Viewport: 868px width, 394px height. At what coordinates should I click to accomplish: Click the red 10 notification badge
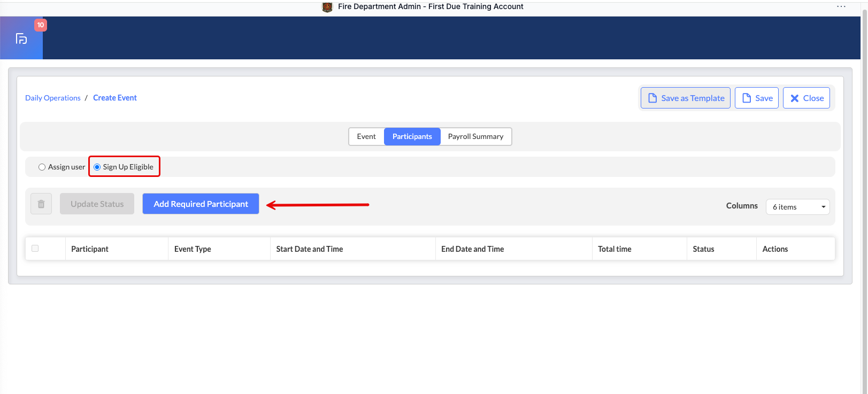(x=41, y=25)
